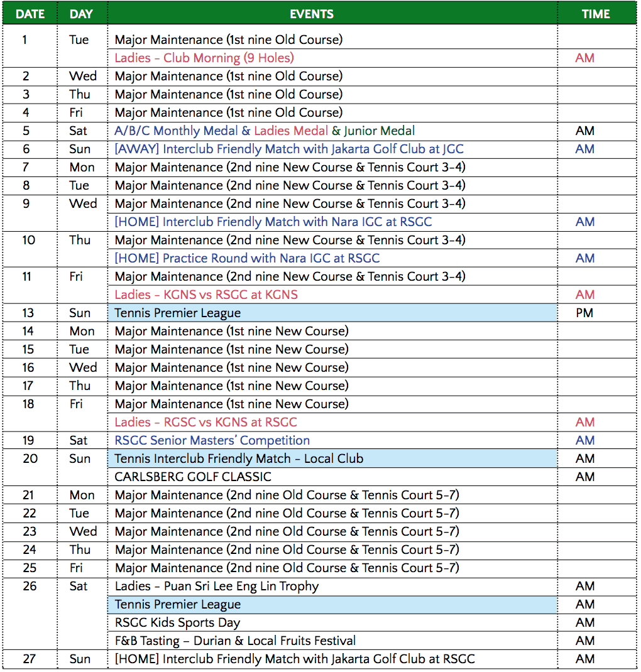Open the [AWAY] Interclub Friendly Match at JGC
Viewport: 641px width, 672px height.
tap(289, 149)
